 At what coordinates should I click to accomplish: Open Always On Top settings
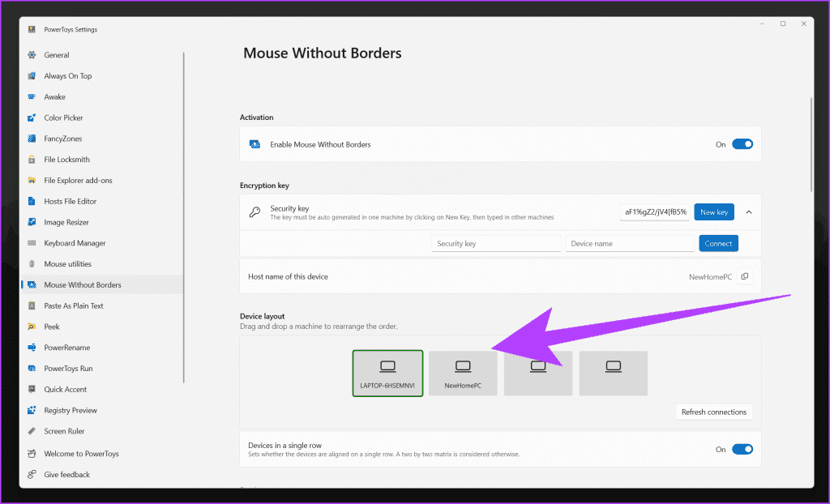[68, 75]
